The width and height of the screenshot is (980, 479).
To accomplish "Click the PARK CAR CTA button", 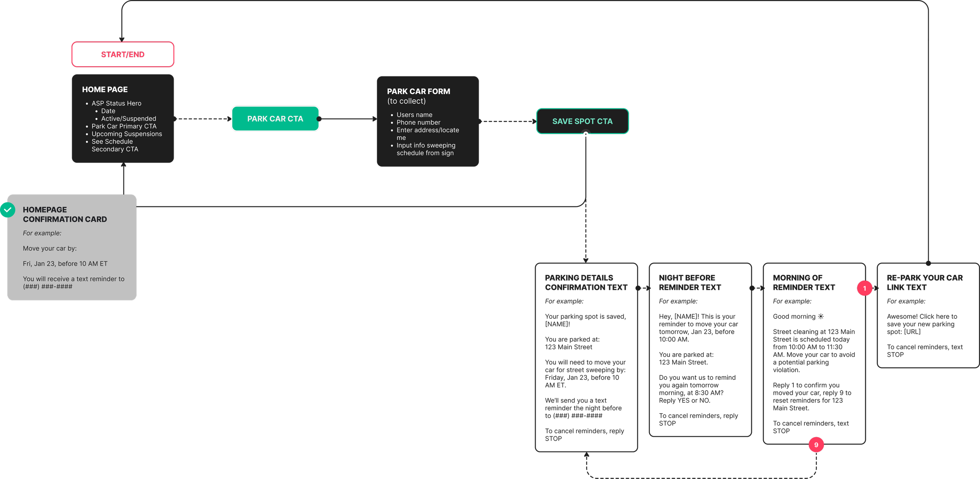I will 275,119.
